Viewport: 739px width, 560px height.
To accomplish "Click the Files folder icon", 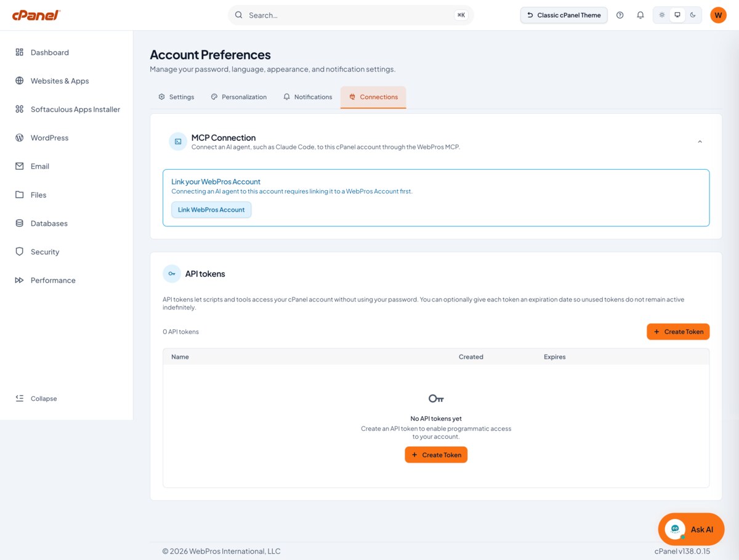I will tap(19, 194).
